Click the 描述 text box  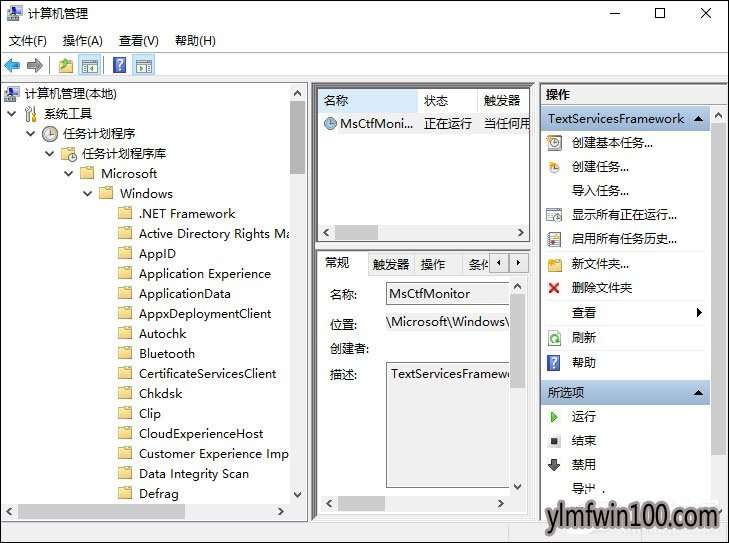point(447,425)
